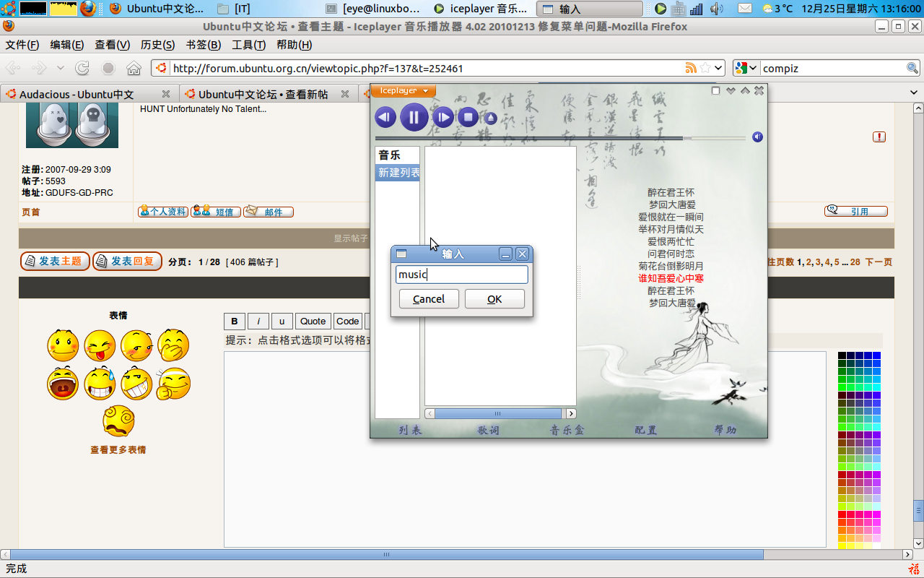Open the Firefox launcher in the top panel
The height and width of the screenshot is (578, 924).
(87, 9)
